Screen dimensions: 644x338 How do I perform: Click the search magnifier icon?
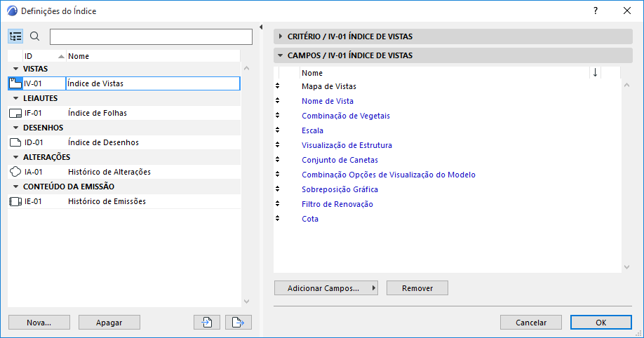point(35,36)
